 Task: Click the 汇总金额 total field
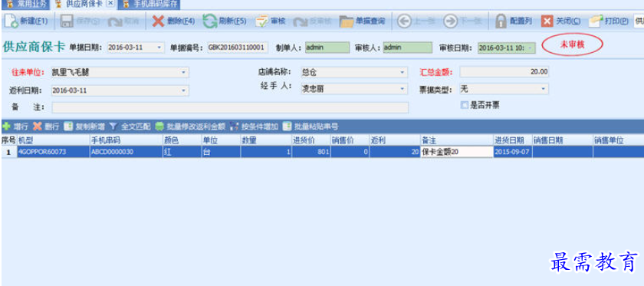pos(504,71)
